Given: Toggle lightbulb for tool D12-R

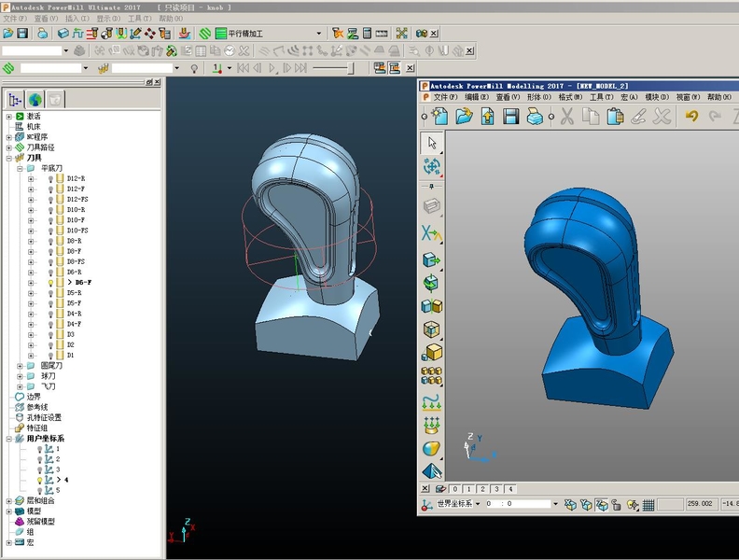Looking at the screenshot, I should [50, 178].
